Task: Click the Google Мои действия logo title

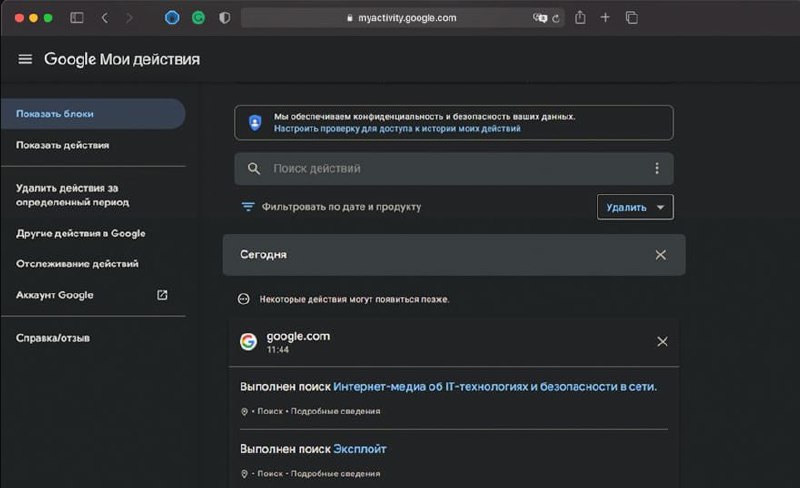Action: coord(122,59)
